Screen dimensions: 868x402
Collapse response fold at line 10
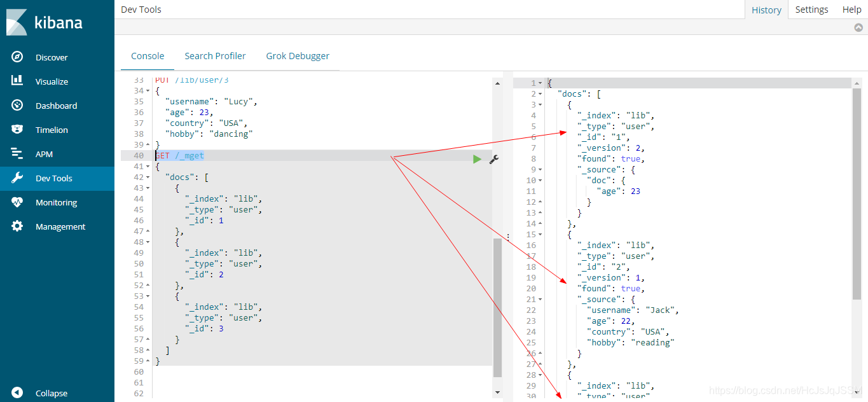pos(541,181)
